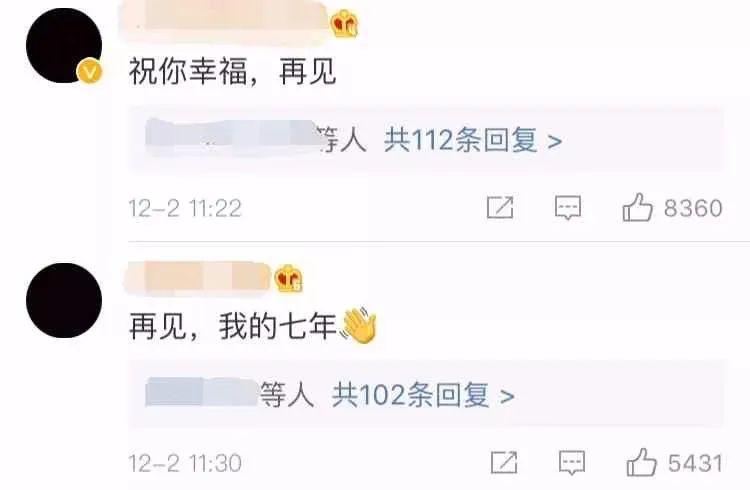Reply to the 11:30 comment via speech-bubble icon
Viewport: 750px width, 490px height.
point(572,463)
